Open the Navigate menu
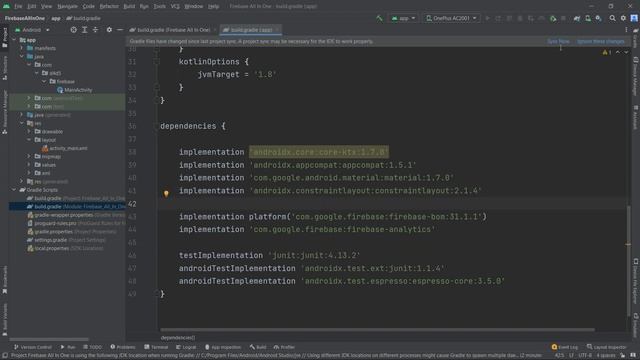This screenshot has height=360, width=640. [x=67, y=7]
